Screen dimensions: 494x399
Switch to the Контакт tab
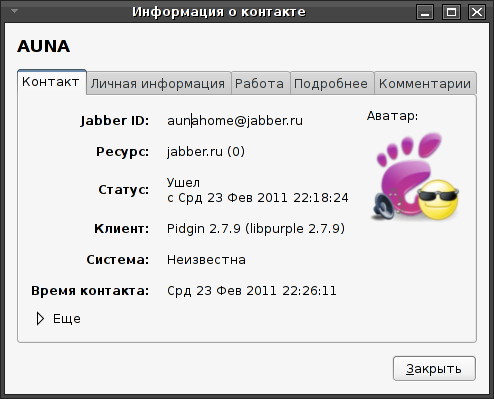[52, 82]
